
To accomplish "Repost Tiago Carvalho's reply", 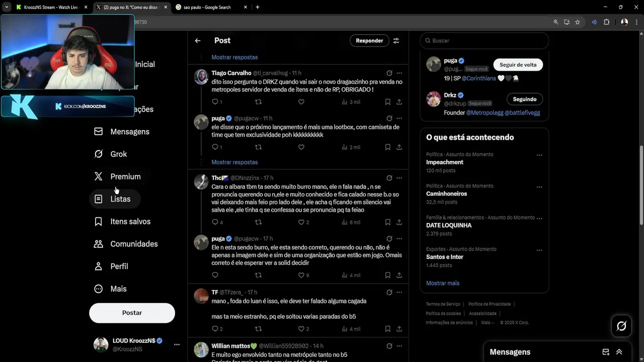I will pos(258,102).
